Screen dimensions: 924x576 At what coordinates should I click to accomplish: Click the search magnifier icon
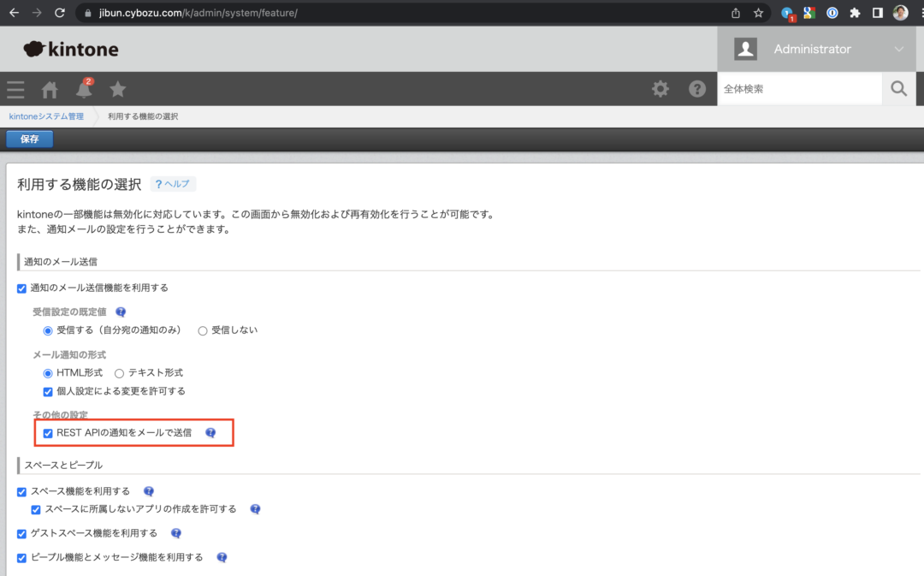(898, 88)
